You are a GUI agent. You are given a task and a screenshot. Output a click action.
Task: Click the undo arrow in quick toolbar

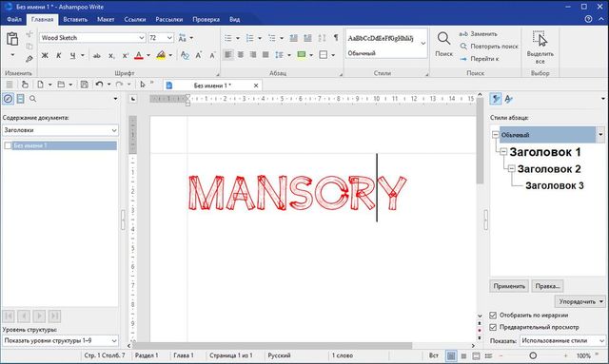click(99, 85)
